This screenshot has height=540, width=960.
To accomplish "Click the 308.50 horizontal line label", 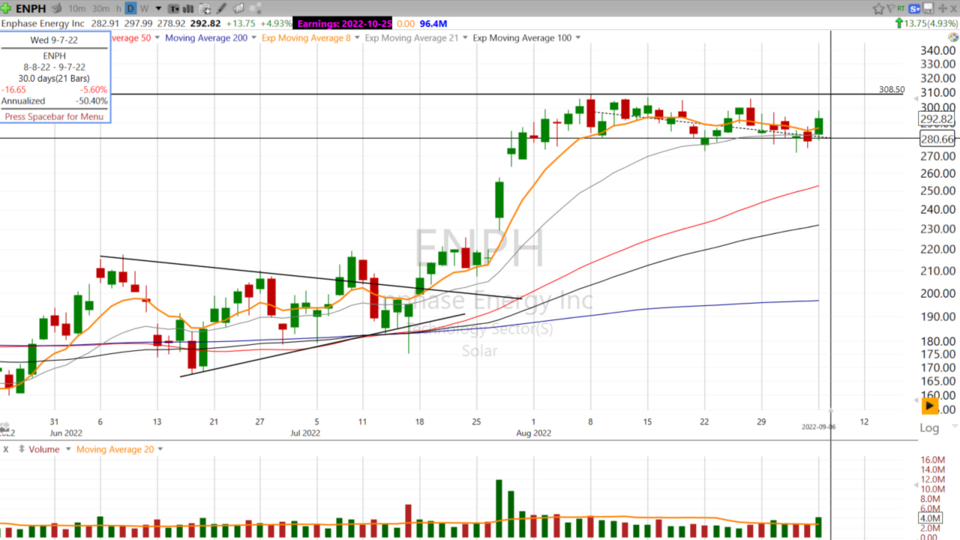I will tap(891, 89).
